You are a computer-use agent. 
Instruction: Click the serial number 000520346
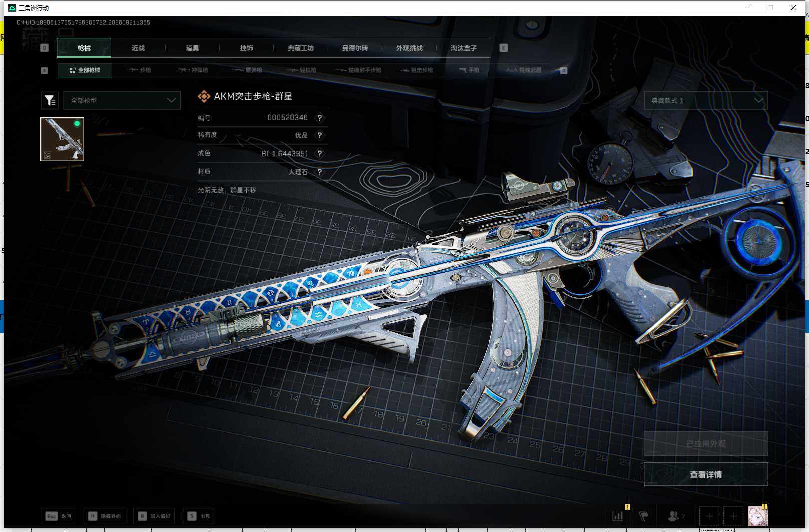287,118
